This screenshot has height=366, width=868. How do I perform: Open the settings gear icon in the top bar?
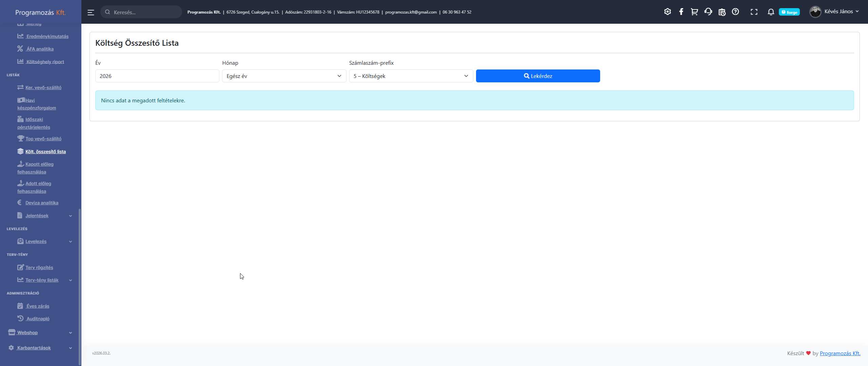pyautogui.click(x=667, y=12)
